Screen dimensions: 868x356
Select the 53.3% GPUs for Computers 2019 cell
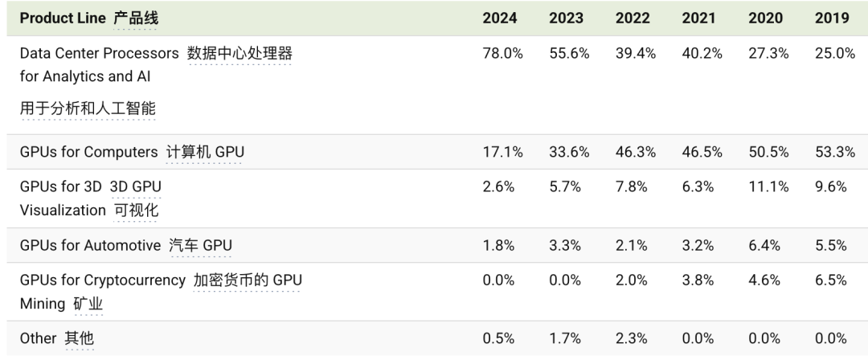[x=835, y=152]
